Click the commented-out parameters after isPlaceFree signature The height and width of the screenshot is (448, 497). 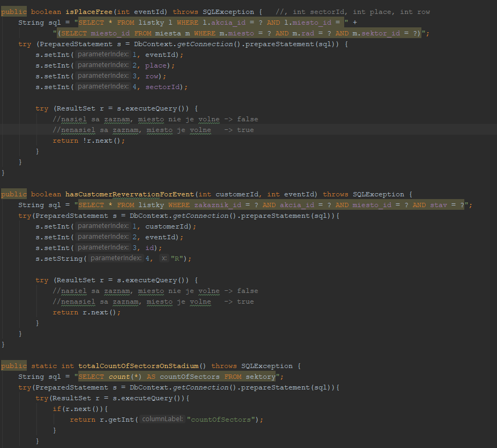click(353, 12)
